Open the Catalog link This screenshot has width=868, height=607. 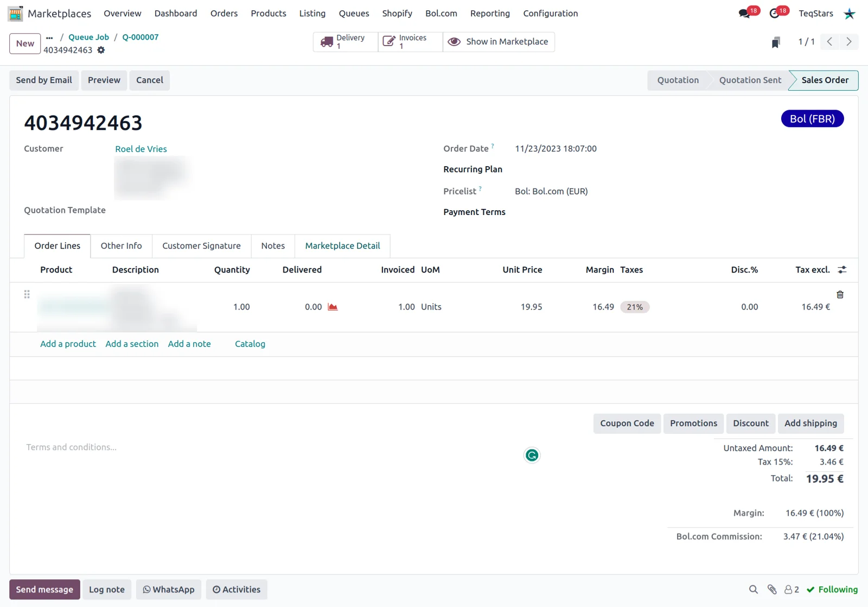click(x=250, y=344)
